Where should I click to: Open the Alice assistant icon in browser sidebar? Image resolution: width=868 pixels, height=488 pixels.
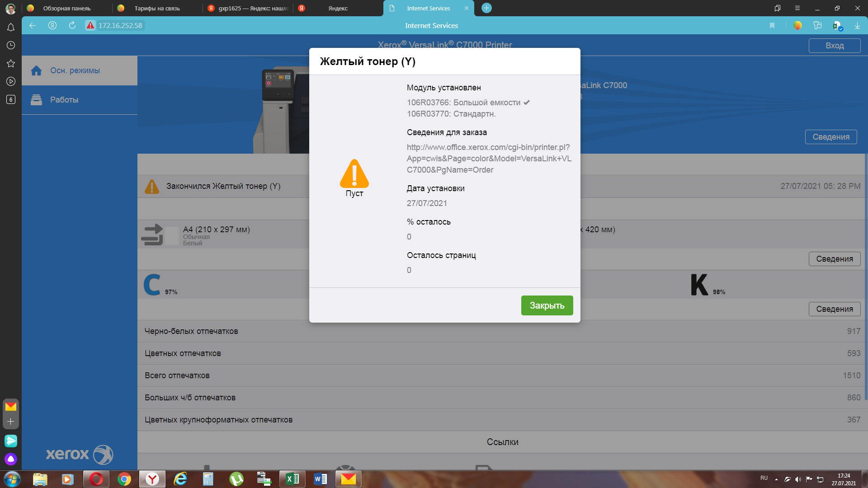pos(11,459)
